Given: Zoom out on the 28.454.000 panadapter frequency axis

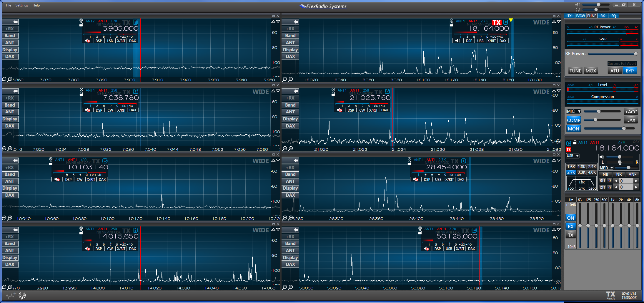Looking at the screenshot, I should pyautogui.click(x=284, y=218).
